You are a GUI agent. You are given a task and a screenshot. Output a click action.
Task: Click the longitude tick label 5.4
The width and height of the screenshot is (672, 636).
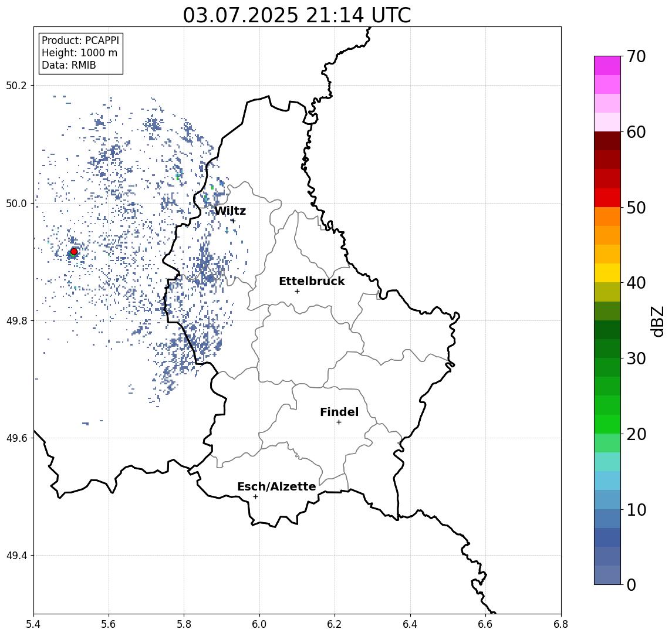coord(33,624)
